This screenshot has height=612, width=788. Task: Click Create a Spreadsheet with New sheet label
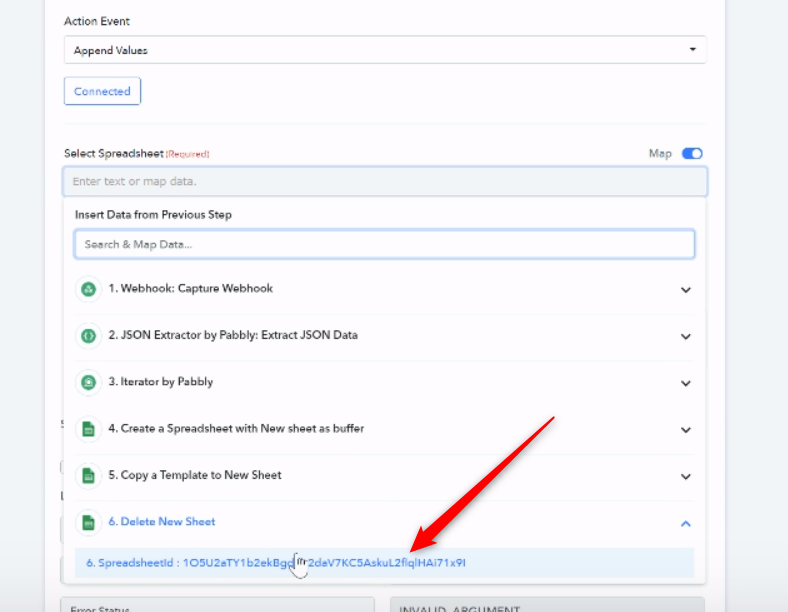tap(236, 429)
